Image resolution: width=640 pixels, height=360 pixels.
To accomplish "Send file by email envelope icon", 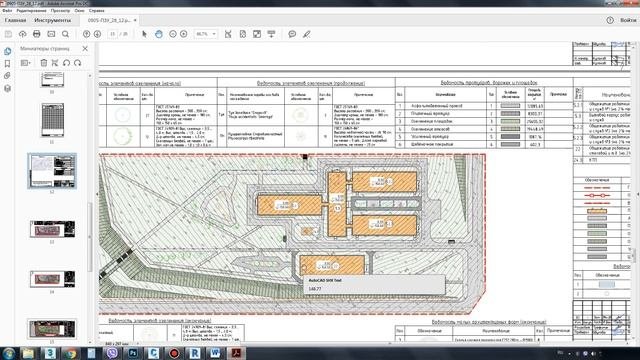I will (51, 34).
